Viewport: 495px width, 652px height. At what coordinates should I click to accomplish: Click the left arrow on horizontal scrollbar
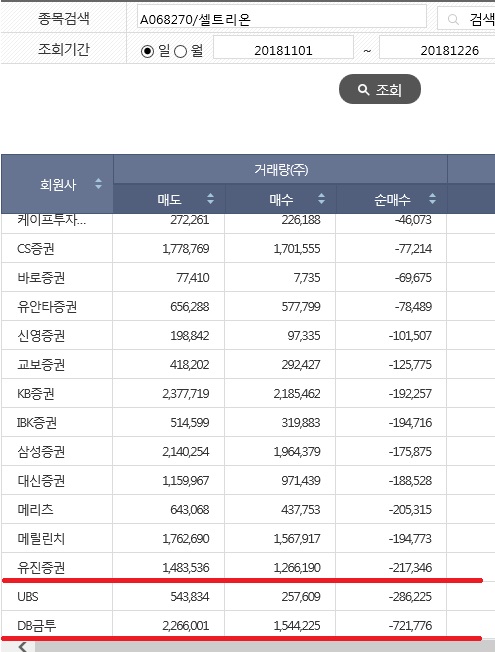22,646
